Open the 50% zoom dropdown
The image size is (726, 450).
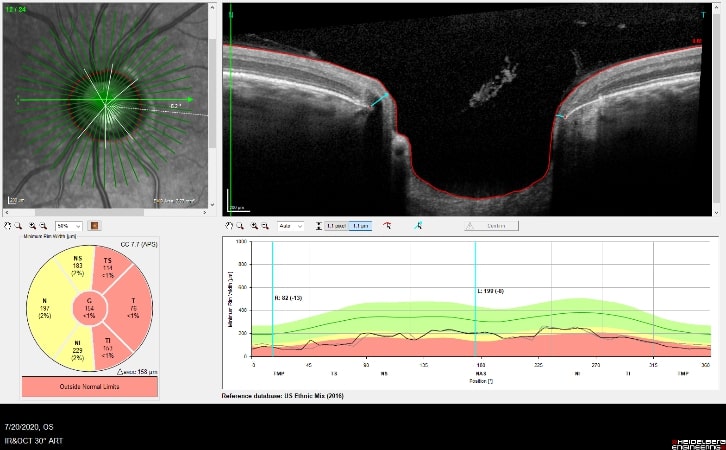click(x=69, y=226)
